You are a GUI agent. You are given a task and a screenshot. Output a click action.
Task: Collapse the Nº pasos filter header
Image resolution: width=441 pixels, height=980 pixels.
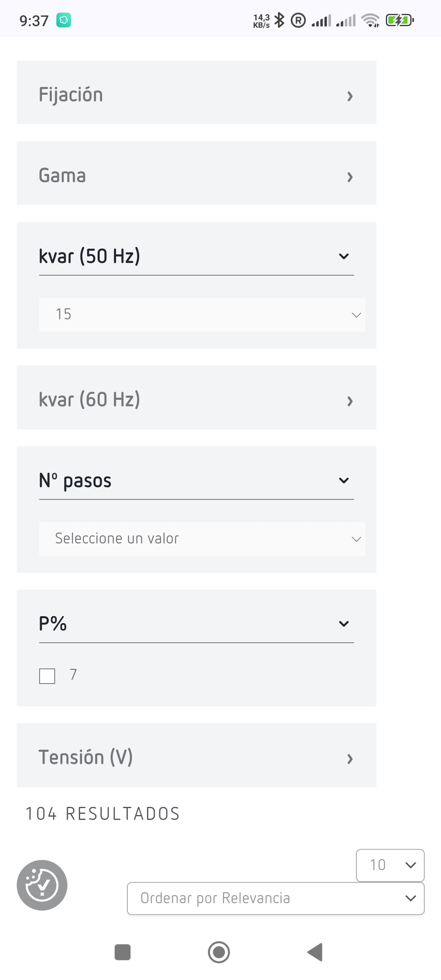click(x=196, y=481)
